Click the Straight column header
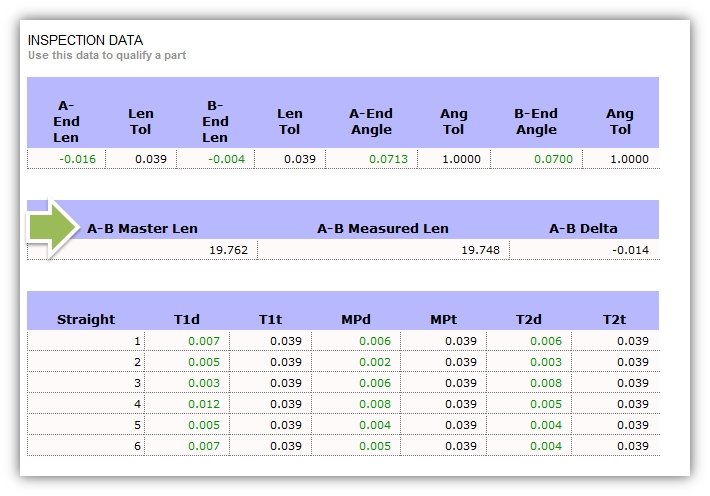 click(x=86, y=320)
